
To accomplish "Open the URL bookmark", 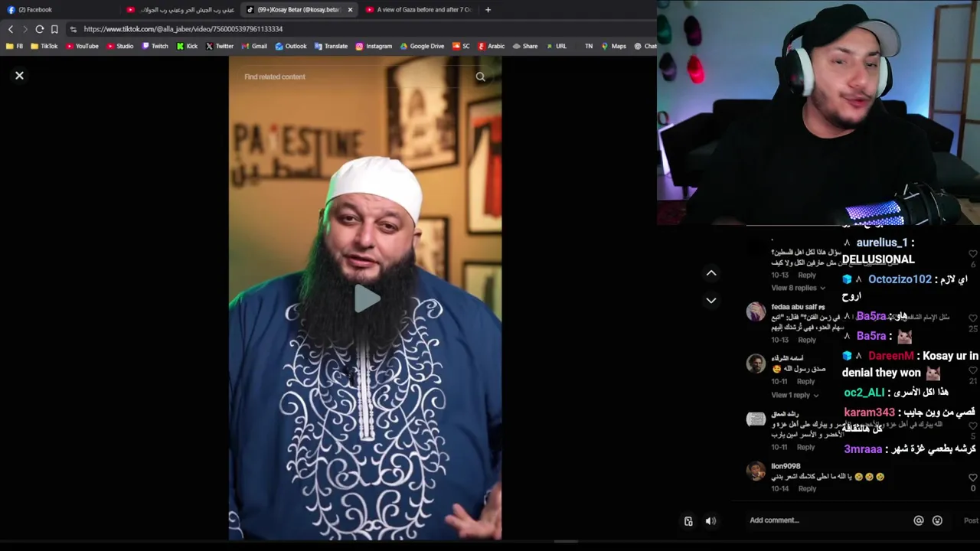I will point(556,46).
